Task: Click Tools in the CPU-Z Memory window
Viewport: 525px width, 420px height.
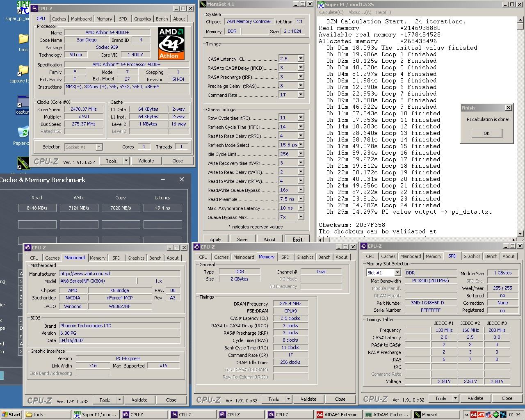Action: point(274,399)
